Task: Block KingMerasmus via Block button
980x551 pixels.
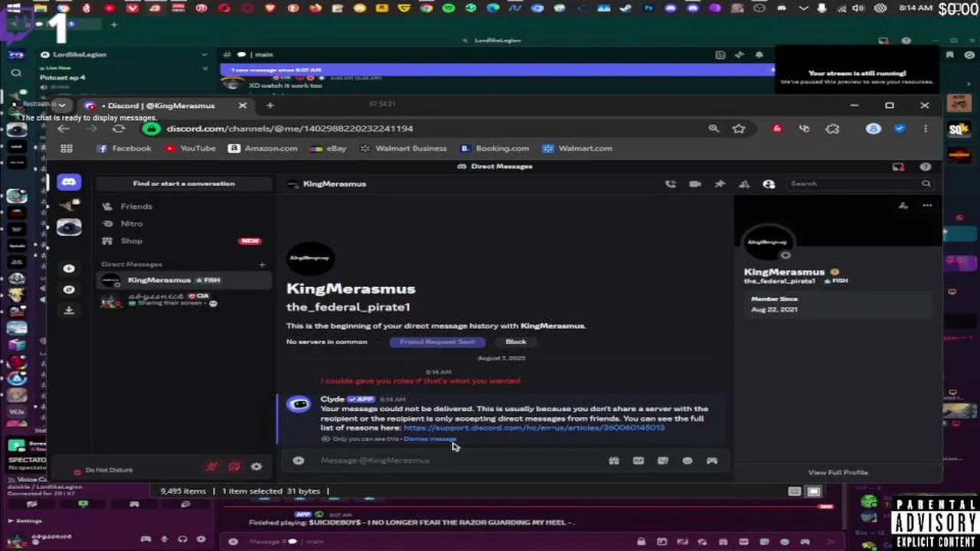Action: pyautogui.click(x=515, y=342)
